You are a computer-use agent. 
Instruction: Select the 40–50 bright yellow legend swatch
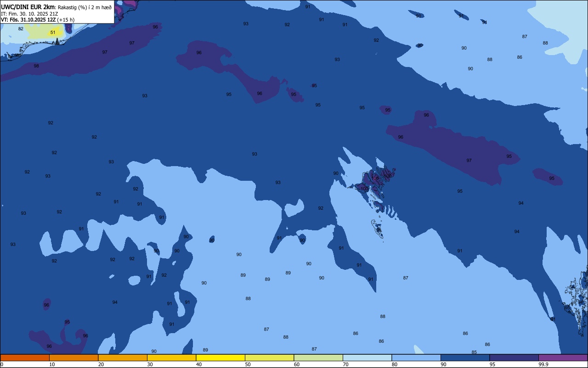pos(220,357)
